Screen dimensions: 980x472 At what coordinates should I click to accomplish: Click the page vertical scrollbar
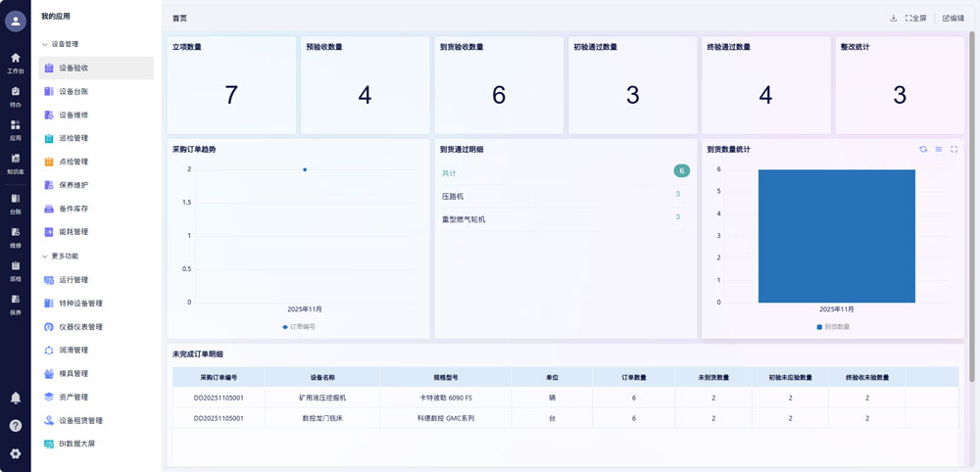971,196
